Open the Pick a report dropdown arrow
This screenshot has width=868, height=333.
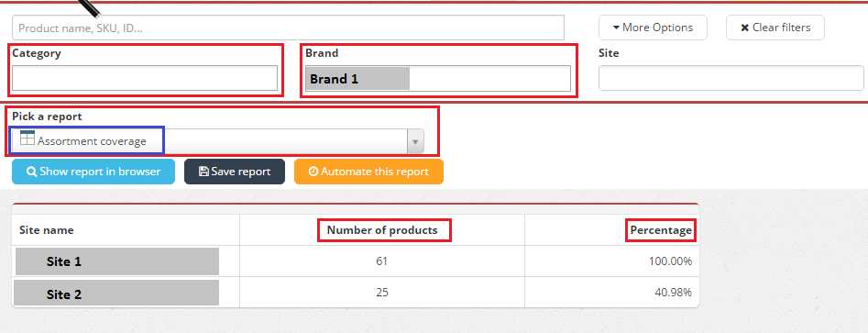click(x=415, y=141)
